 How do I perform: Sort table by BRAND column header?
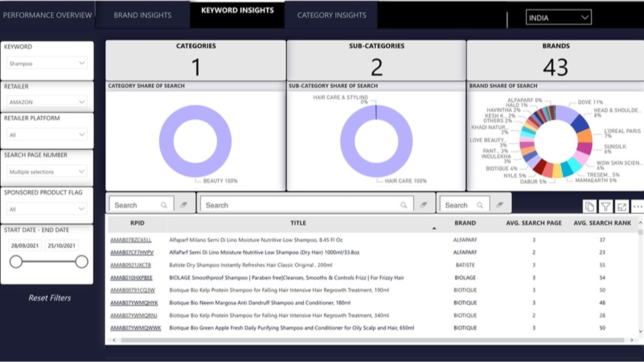(465, 223)
